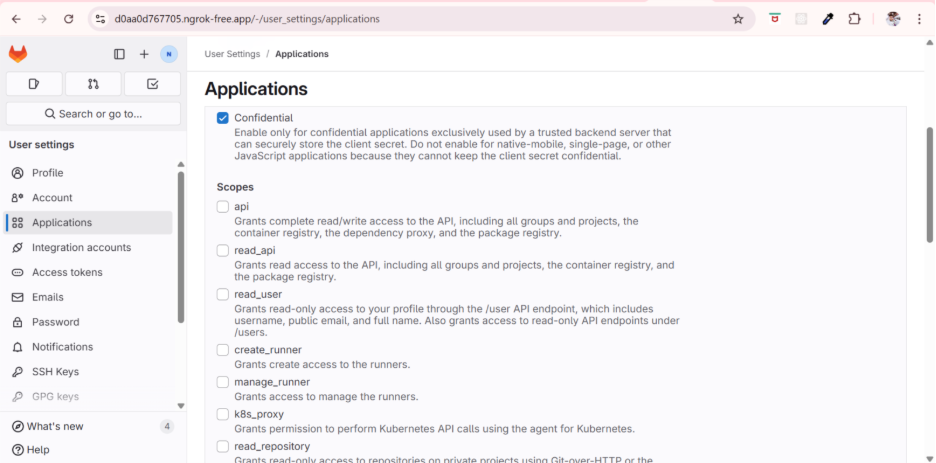The height and width of the screenshot is (463, 936).
Task: Go to SSH Keys settings
Action: point(55,372)
